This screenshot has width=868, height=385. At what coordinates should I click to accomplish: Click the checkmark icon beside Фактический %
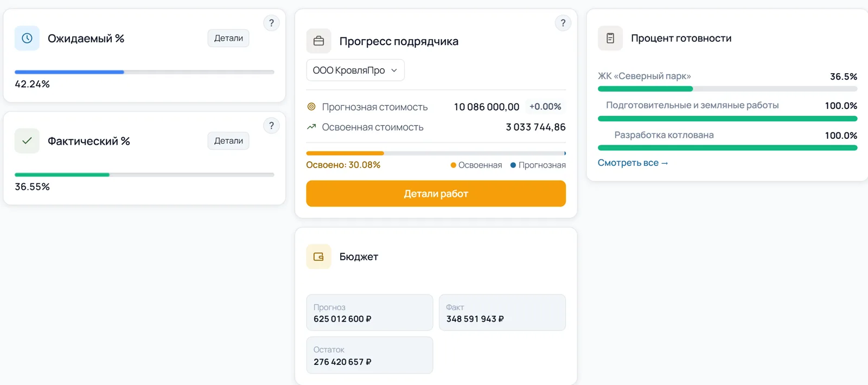click(27, 141)
